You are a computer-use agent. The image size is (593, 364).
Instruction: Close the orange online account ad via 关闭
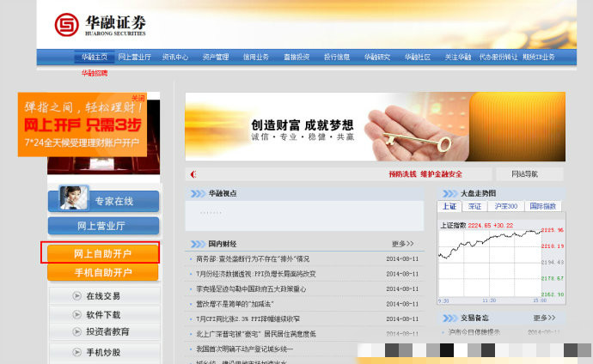tap(138, 98)
